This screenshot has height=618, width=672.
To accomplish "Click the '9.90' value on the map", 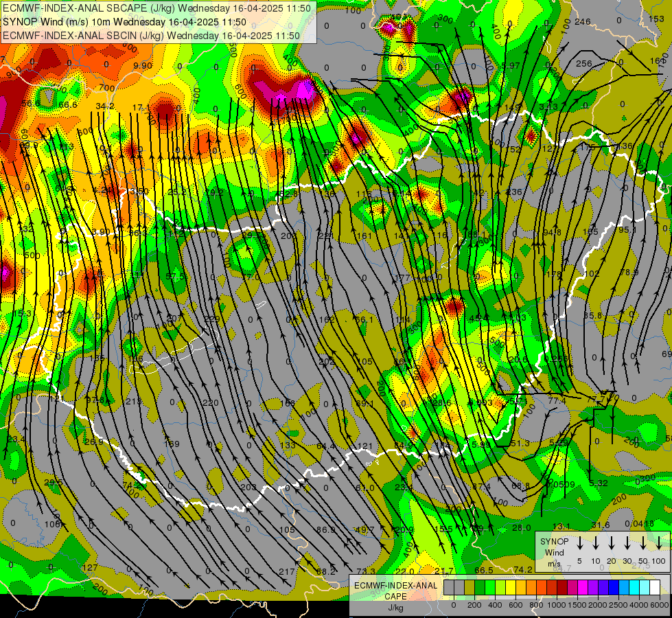I will pyautogui.click(x=143, y=66).
